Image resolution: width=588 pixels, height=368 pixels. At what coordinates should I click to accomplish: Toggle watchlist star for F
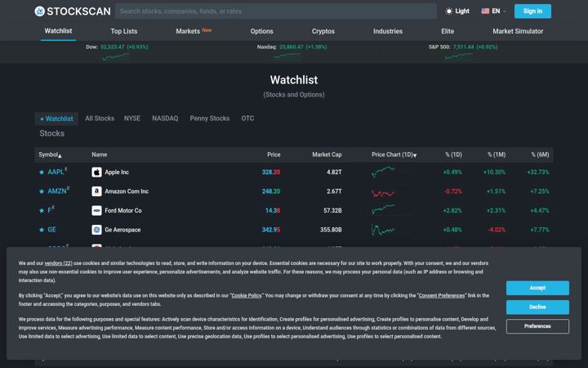pyautogui.click(x=42, y=211)
